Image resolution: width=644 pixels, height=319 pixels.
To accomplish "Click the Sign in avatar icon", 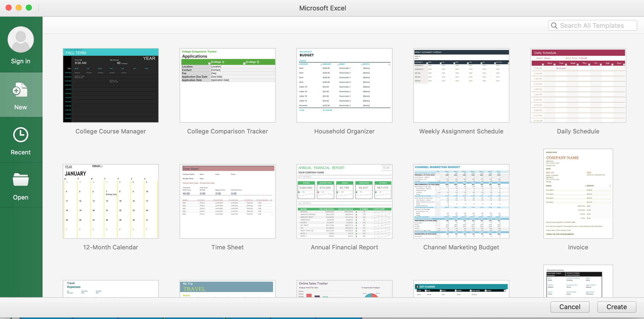I will click(21, 40).
